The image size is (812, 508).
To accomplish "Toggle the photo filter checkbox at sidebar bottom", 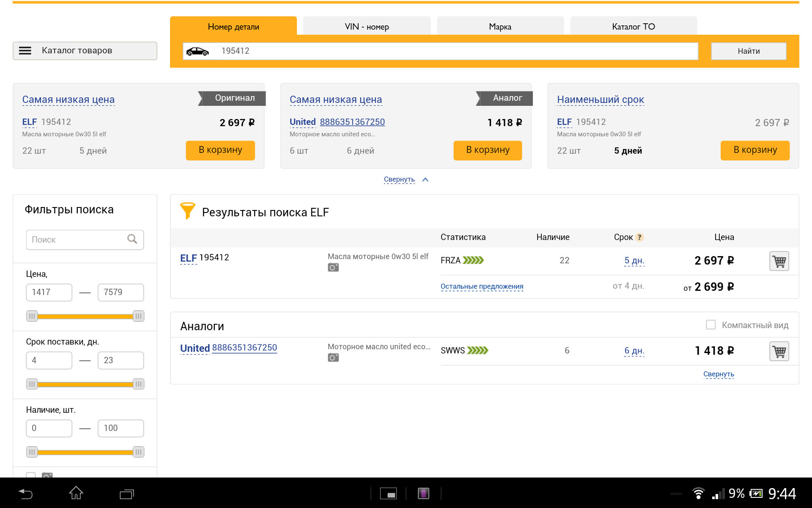I will pos(31,475).
